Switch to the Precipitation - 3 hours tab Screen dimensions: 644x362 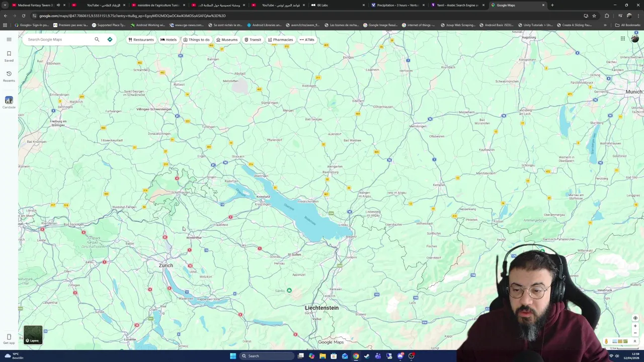397,5
